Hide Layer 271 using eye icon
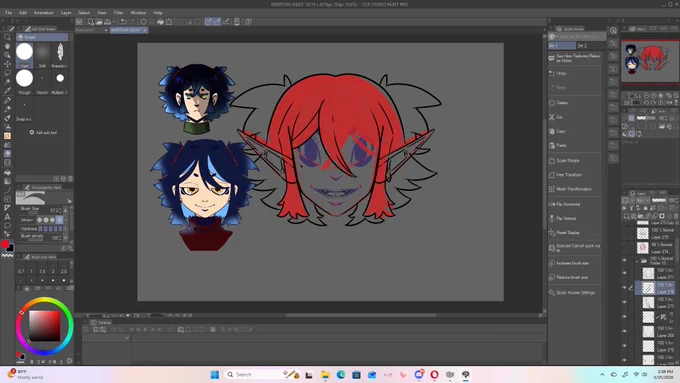The height and width of the screenshot is (383, 680). coord(624,273)
